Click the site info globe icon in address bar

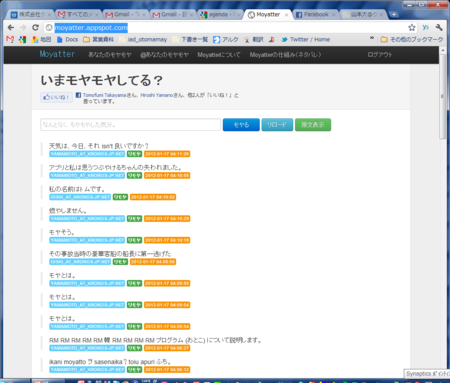click(x=49, y=28)
